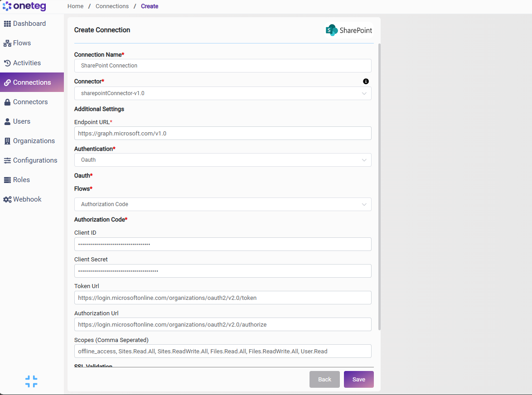Click the Back button
The width and height of the screenshot is (532, 395).
(324, 380)
